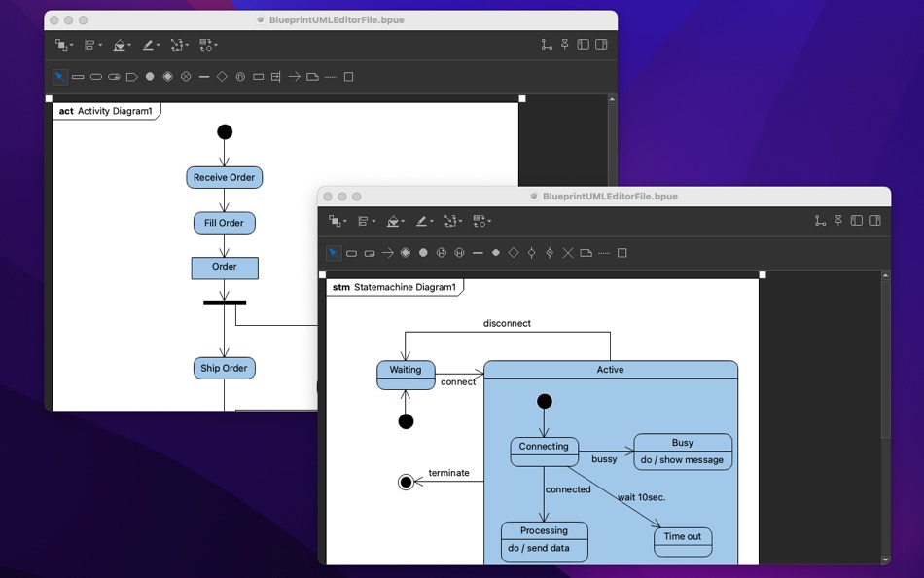Open the align dropdown in Activity window
The width and height of the screenshot is (924, 578).
click(92, 45)
